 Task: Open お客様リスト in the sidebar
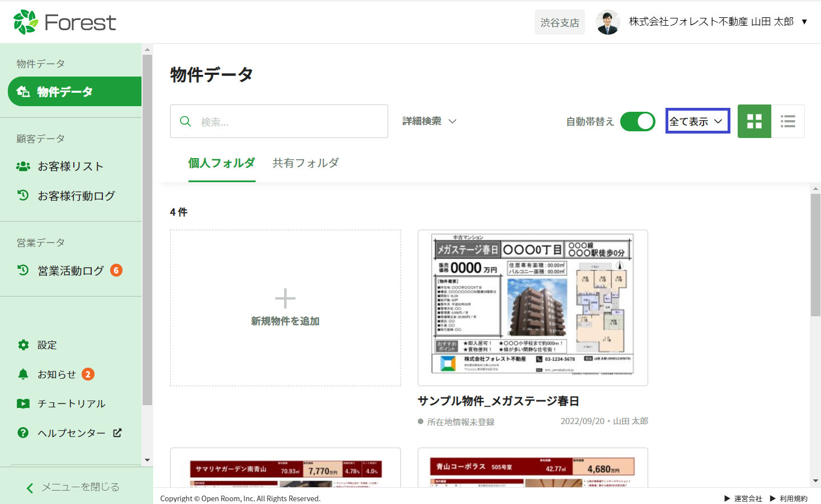pos(70,167)
